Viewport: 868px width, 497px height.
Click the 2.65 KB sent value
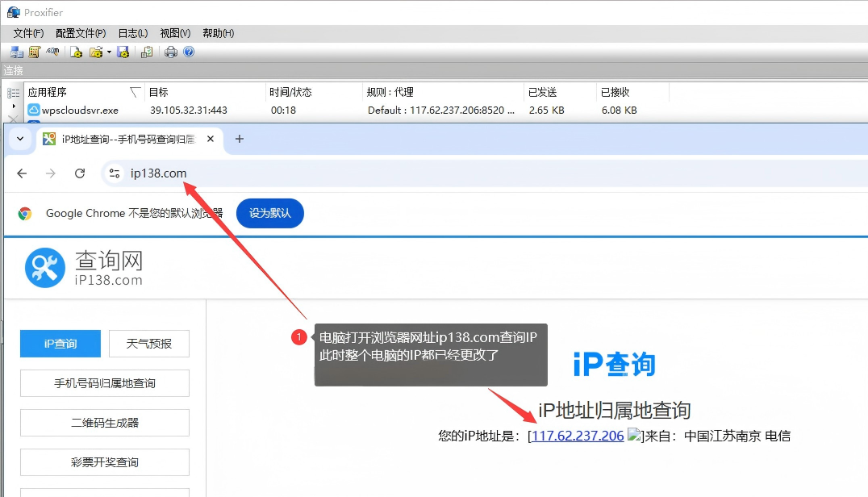[546, 111]
